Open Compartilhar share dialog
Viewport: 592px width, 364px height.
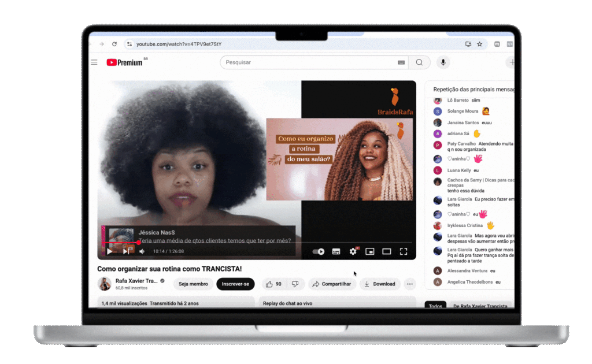click(332, 284)
